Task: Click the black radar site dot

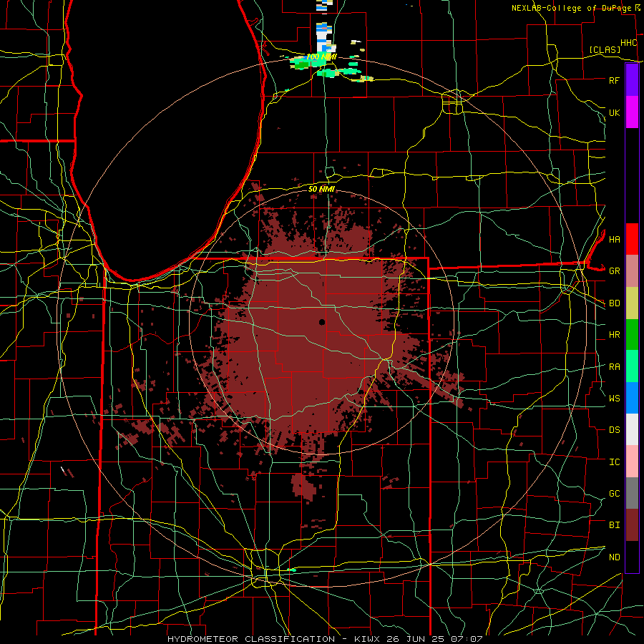Action: coord(322,322)
